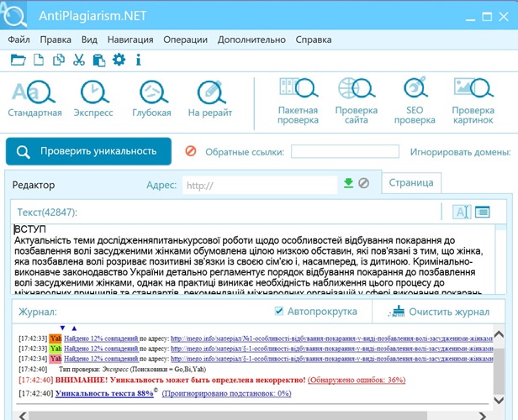Open the Файл menu

coord(18,39)
